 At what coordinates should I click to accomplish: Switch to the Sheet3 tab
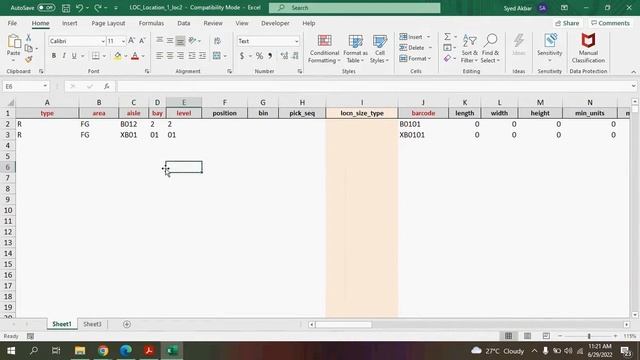(92, 324)
